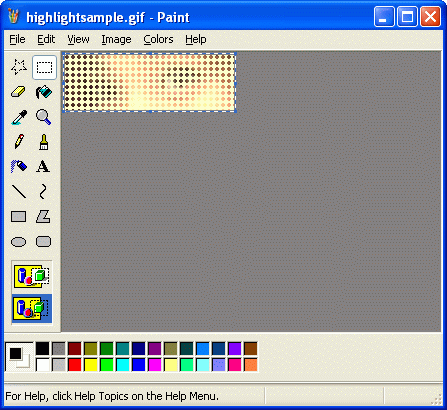Choose the Fill With Color bucket

[44, 92]
